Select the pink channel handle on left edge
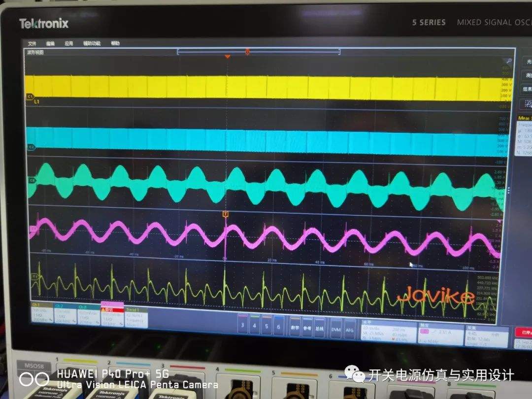The image size is (532, 399). tap(33, 230)
